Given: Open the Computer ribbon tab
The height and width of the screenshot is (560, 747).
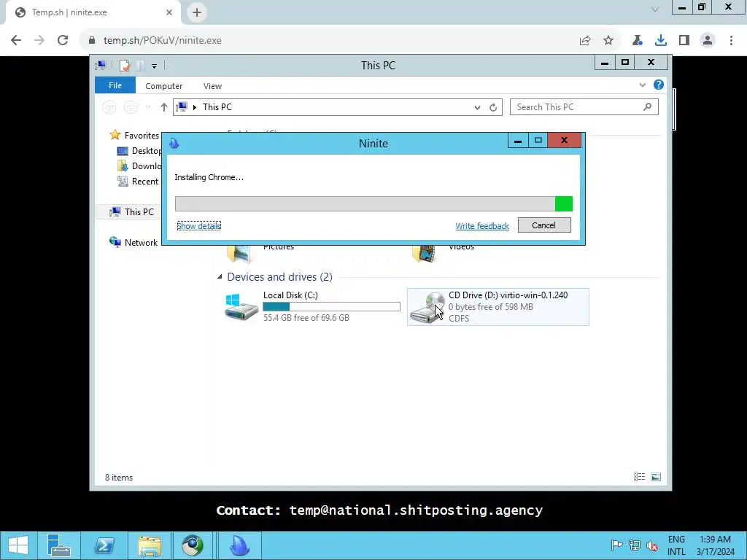Looking at the screenshot, I should [164, 86].
